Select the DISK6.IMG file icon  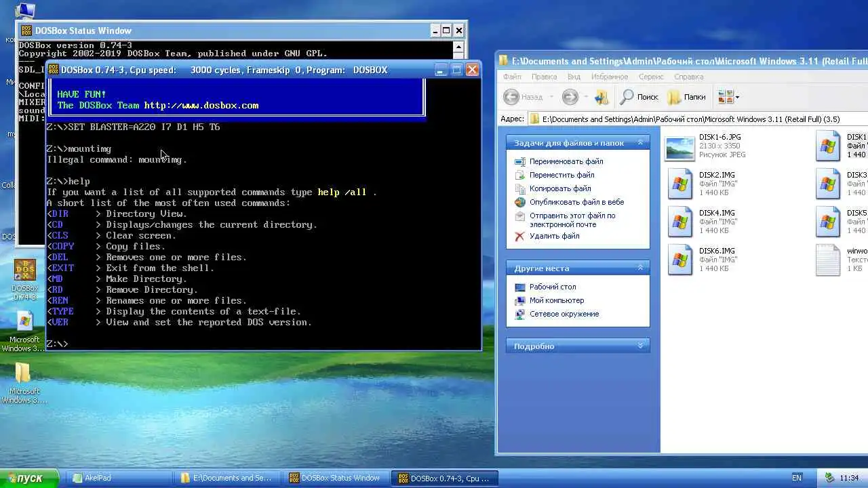679,261
